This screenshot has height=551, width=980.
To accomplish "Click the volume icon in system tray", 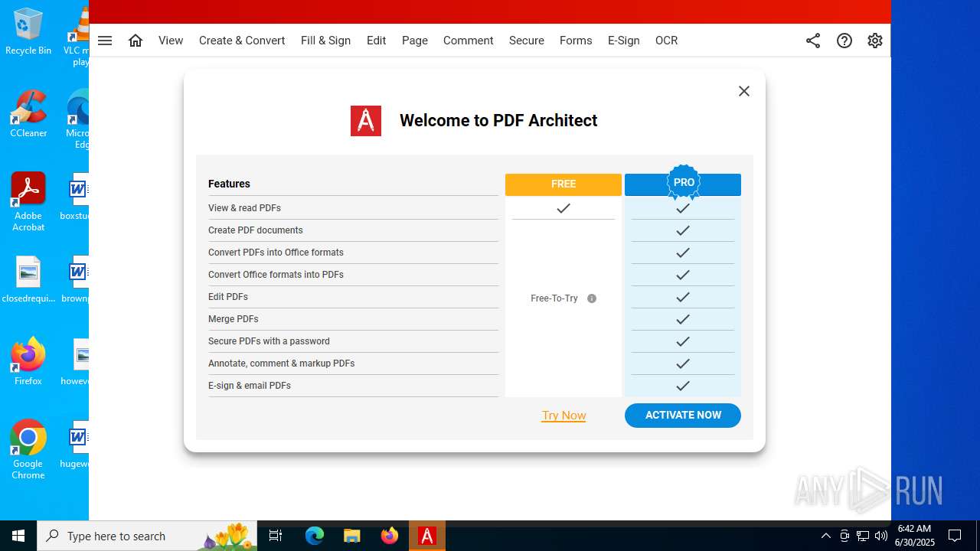I will [881, 536].
